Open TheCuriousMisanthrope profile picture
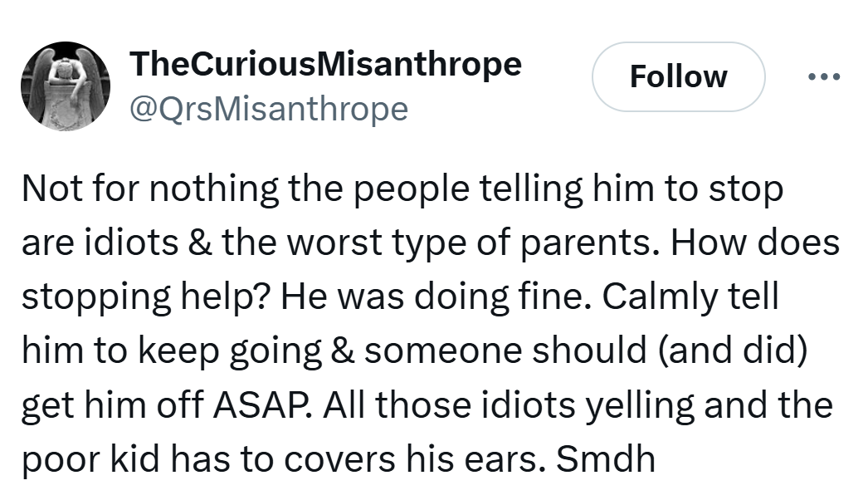The width and height of the screenshot is (868, 500). 65,86
